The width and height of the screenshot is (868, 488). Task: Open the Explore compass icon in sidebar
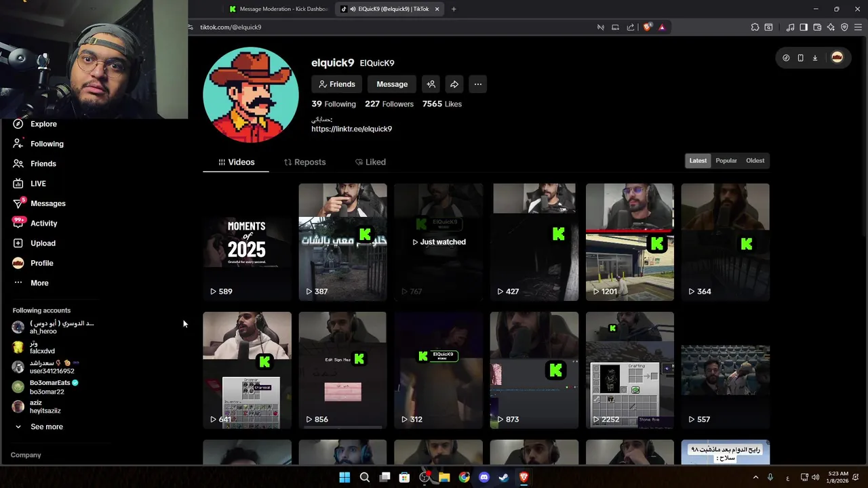click(x=18, y=124)
